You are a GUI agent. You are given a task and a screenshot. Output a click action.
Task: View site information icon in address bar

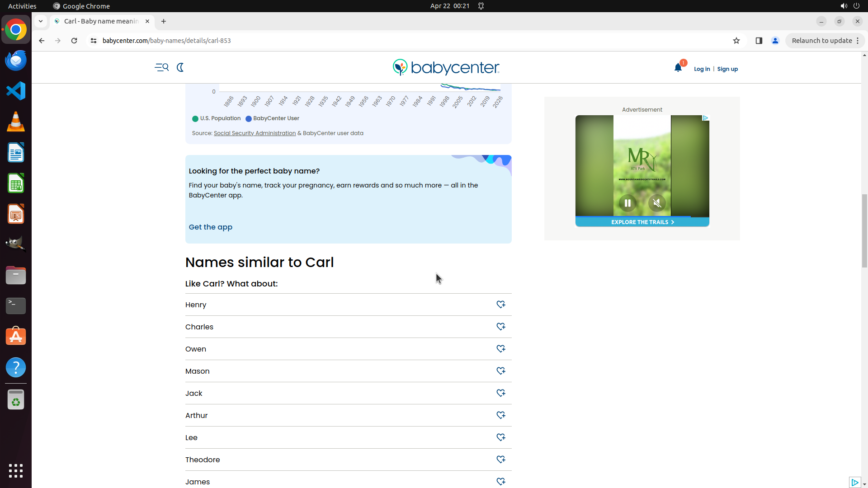[x=94, y=41]
